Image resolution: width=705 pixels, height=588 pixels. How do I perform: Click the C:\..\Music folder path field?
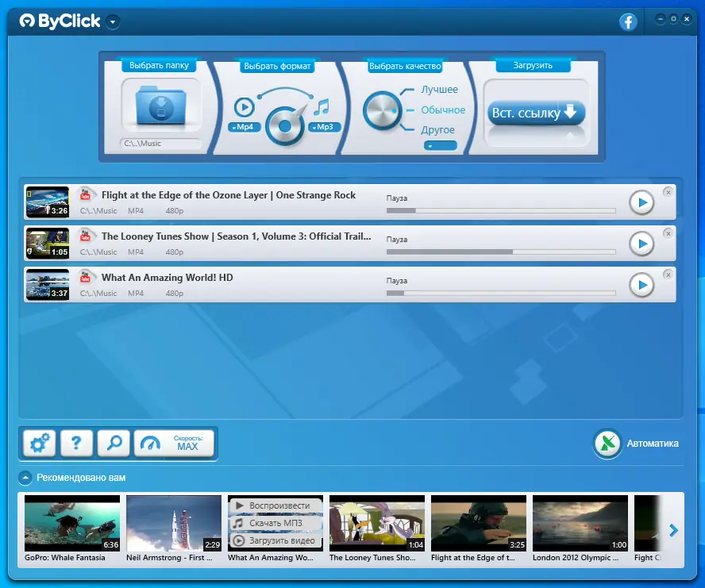(x=160, y=144)
